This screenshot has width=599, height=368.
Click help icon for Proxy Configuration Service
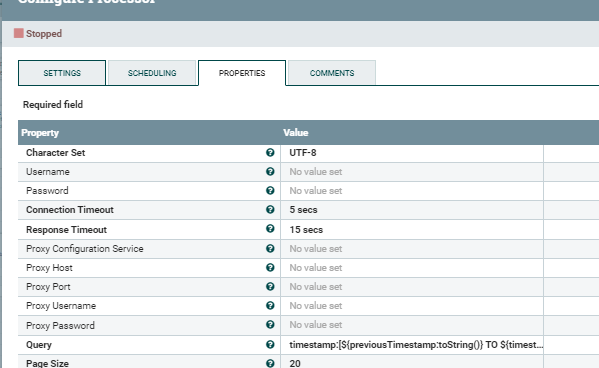click(270, 248)
